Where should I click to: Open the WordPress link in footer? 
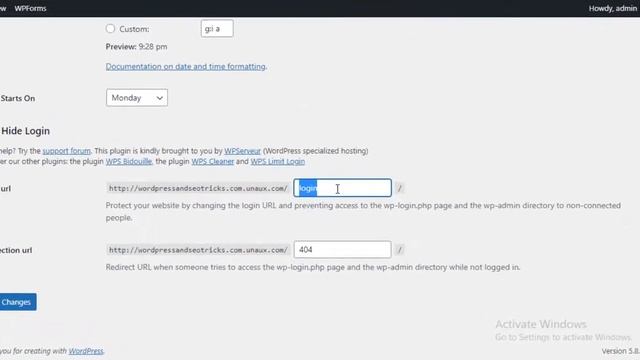(x=86, y=351)
